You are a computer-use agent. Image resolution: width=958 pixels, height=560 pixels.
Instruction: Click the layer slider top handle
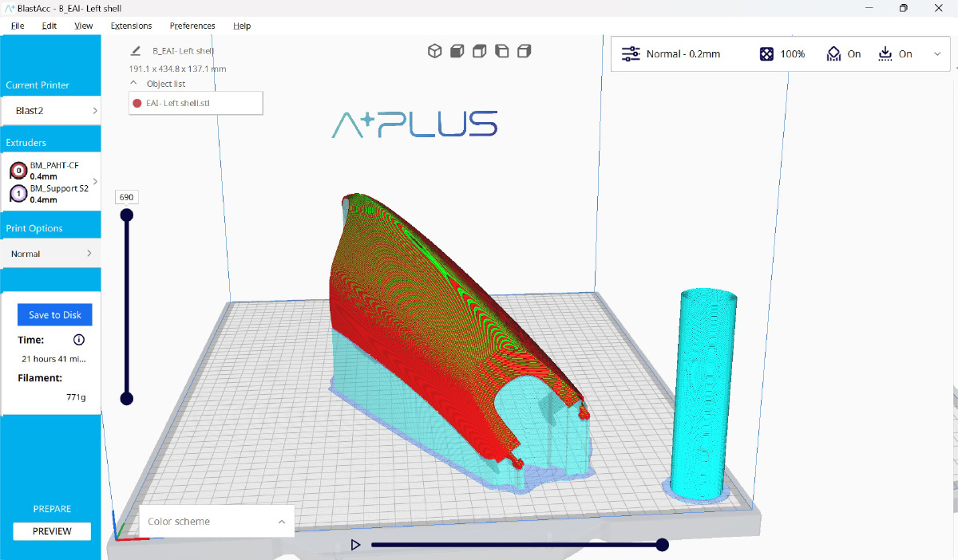click(126, 215)
